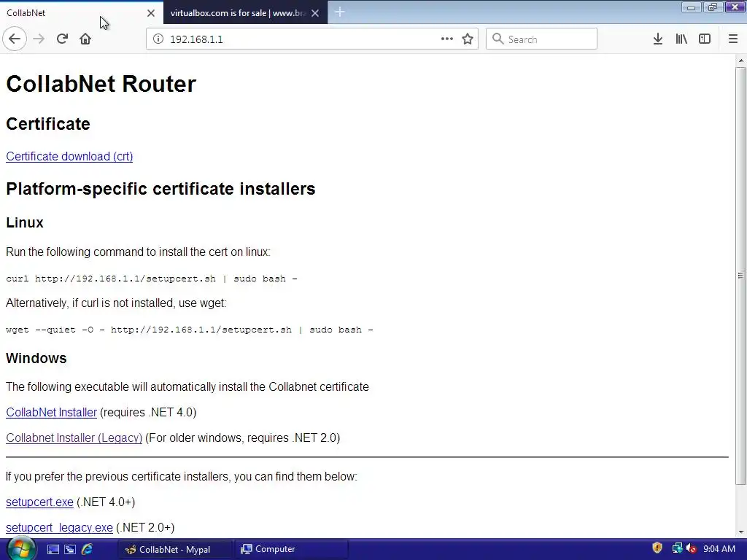
Task: Click the curl setupcert.sh command text
Action: click(152, 279)
